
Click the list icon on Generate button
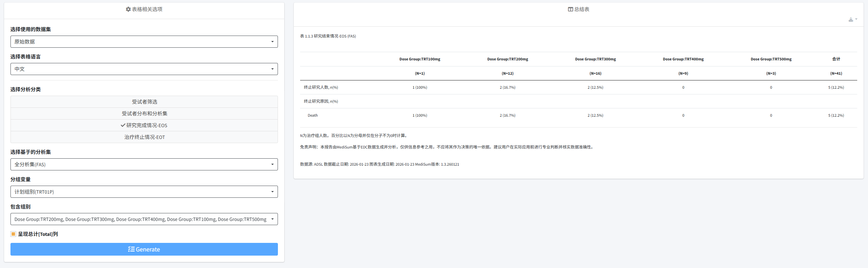tap(131, 250)
